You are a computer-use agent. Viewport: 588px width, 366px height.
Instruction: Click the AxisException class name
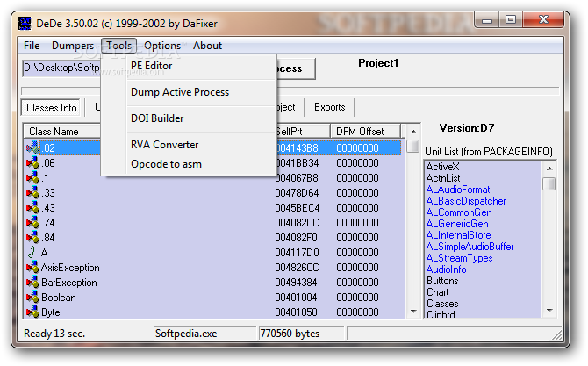pos(70,268)
